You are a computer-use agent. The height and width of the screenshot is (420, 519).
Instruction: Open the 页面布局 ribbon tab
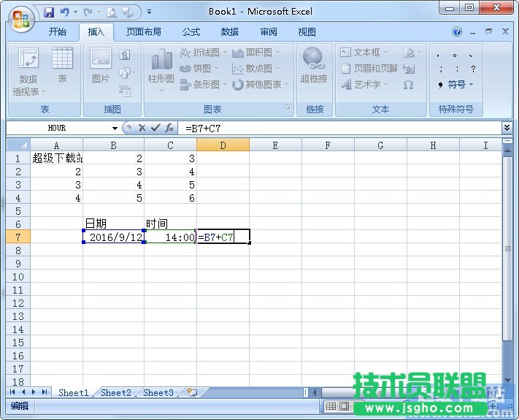click(x=143, y=32)
